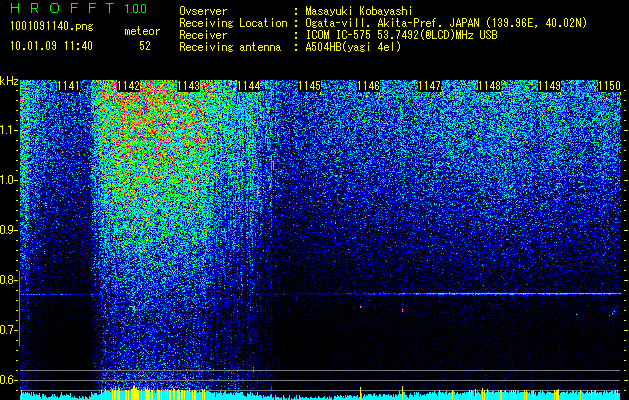Click the meteor count value 52
Screen dimensions: 629x400
(x=145, y=46)
